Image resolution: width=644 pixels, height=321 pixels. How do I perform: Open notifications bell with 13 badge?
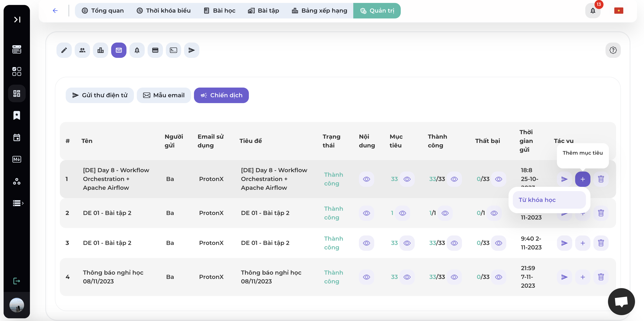point(593,11)
